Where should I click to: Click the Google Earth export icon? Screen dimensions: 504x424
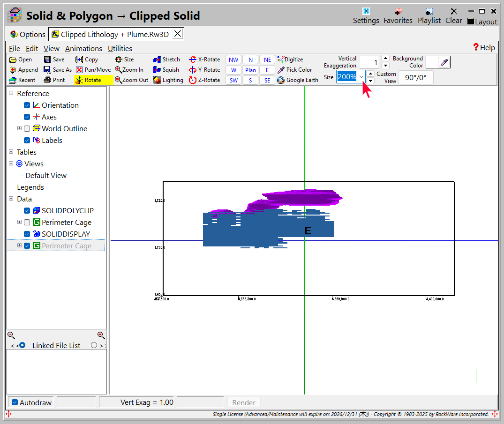click(x=281, y=80)
